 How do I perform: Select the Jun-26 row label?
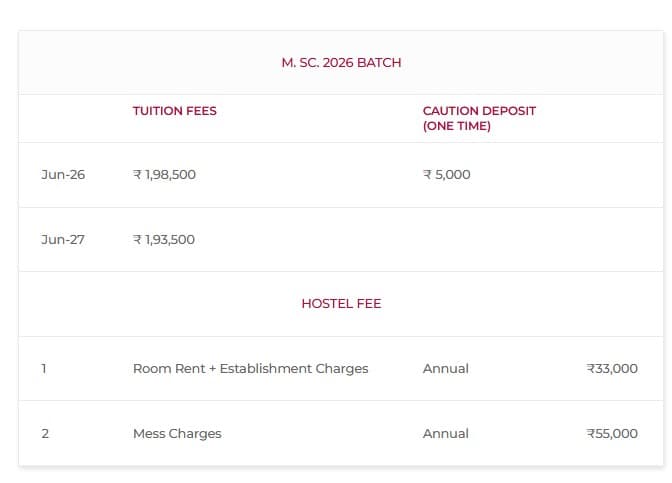click(63, 174)
